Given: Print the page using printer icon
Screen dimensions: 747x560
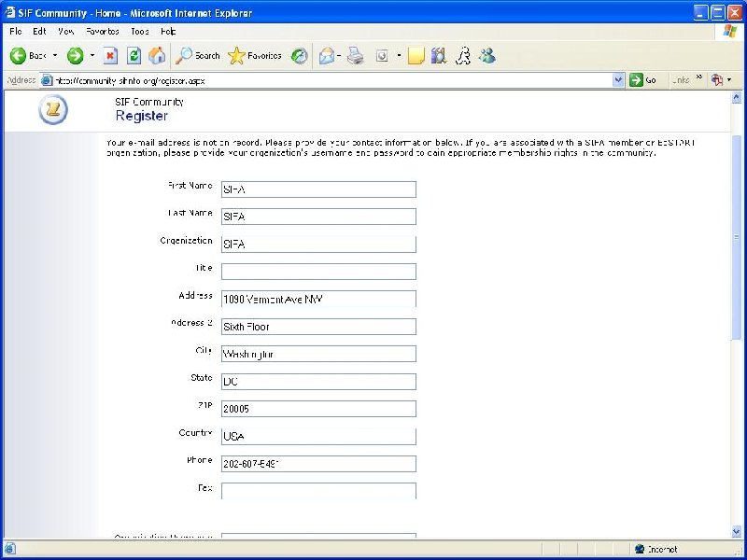Looking at the screenshot, I should pos(356,56).
